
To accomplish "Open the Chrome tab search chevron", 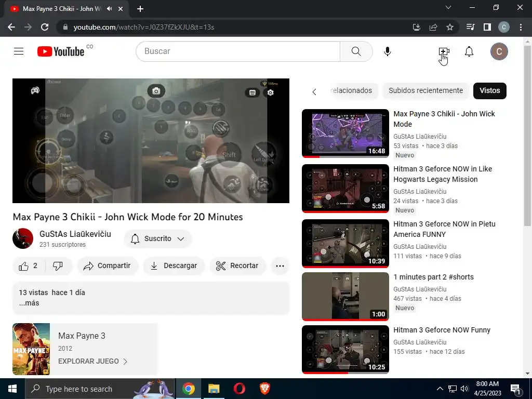I will pyautogui.click(x=448, y=7).
